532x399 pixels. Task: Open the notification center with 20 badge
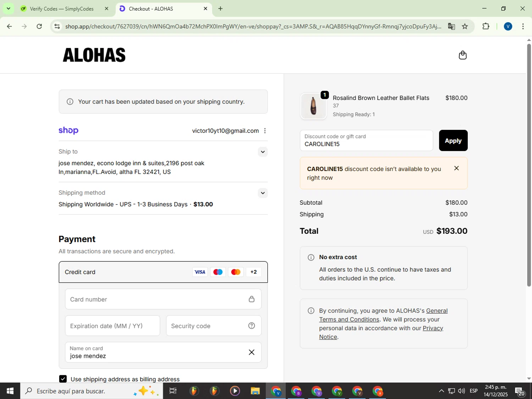tap(520, 391)
